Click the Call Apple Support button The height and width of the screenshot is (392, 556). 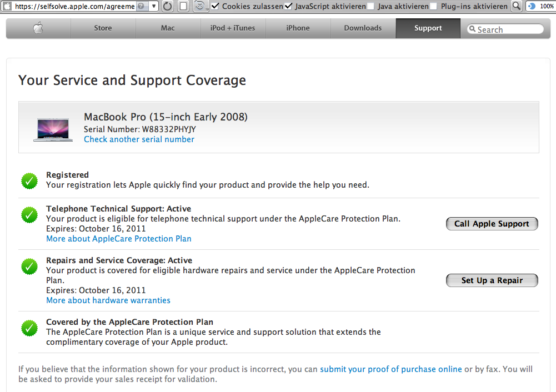point(492,224)
